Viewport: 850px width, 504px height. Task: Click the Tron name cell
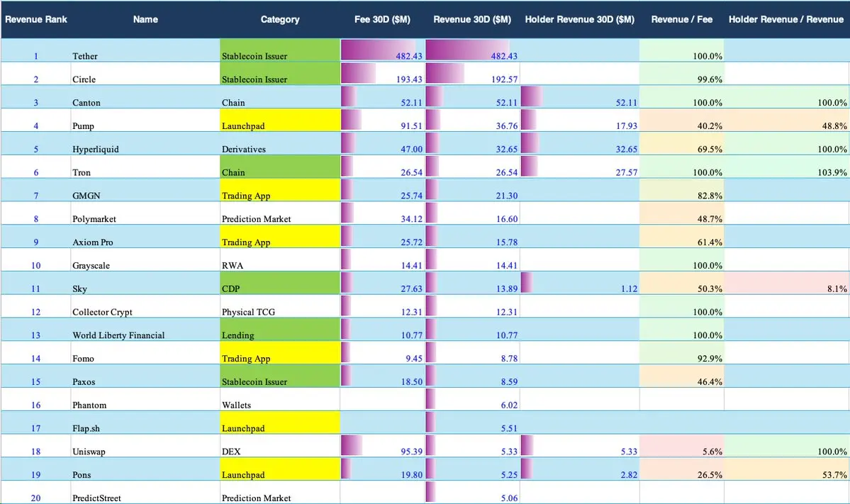pos(145,167)
